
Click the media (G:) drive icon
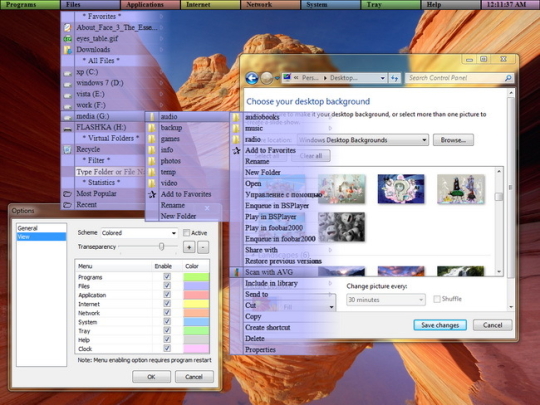[68, 117]
